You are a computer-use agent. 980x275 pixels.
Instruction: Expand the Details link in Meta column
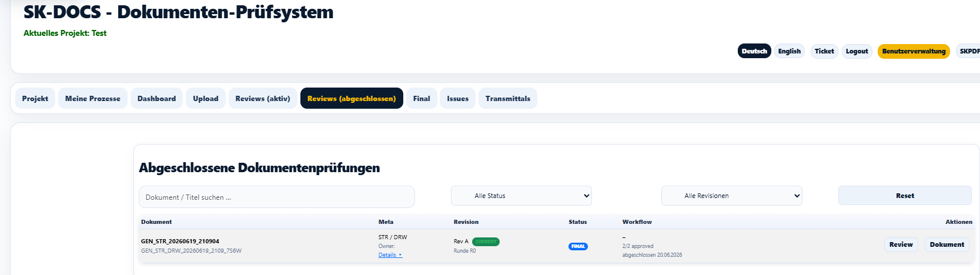[390, 255]
